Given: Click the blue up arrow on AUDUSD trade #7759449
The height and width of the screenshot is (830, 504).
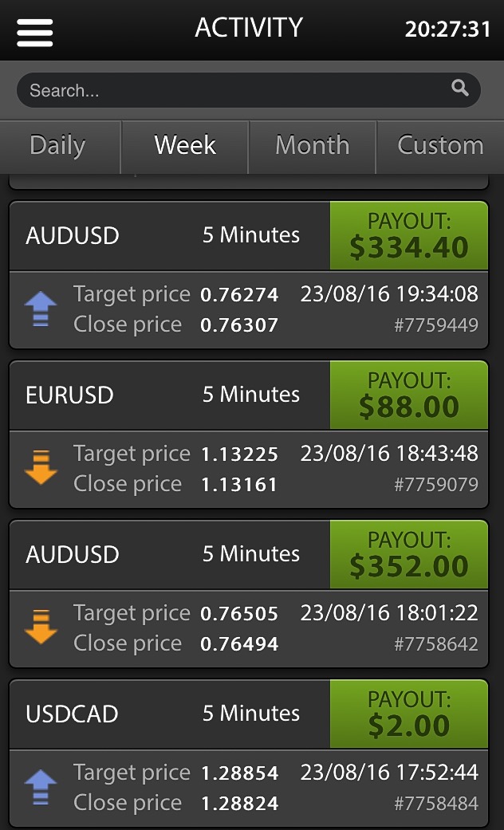Looking at the screenshot, I should (41, 309).
